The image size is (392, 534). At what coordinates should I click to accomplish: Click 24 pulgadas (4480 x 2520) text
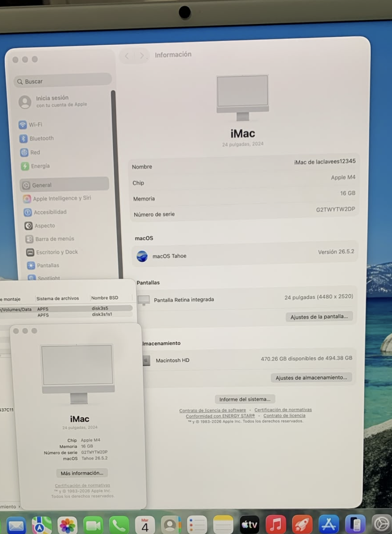(x=318, y=297)
